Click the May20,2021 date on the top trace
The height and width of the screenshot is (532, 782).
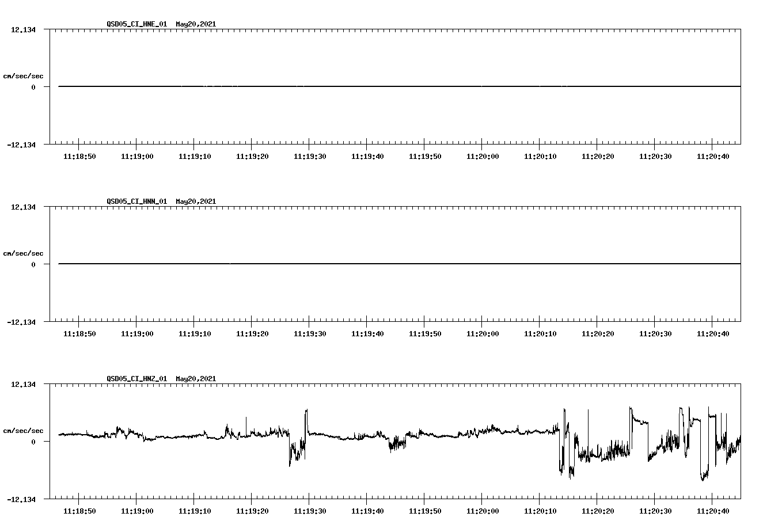tap(195, 24)
